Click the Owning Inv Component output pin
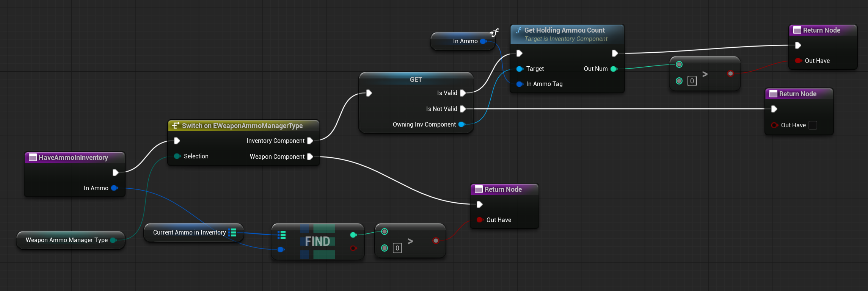868x291 pixels. pyautogui.click(x=461, y=125)
